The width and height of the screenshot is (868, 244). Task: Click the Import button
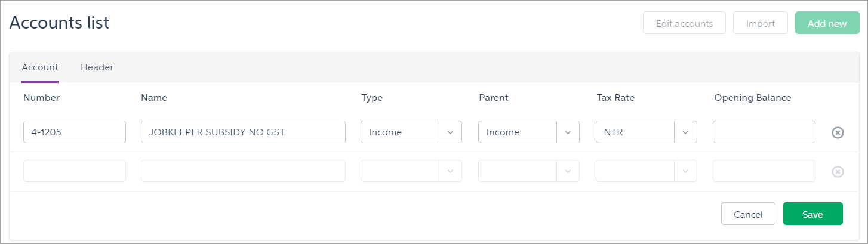tap(760, 24)
